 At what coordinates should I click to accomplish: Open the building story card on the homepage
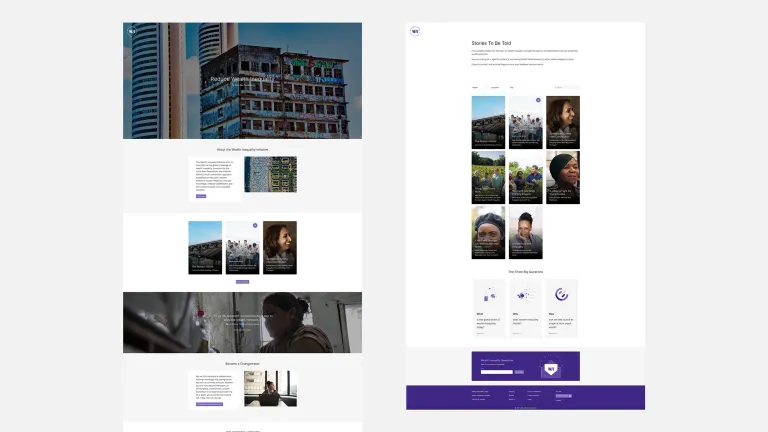(205, 247)
